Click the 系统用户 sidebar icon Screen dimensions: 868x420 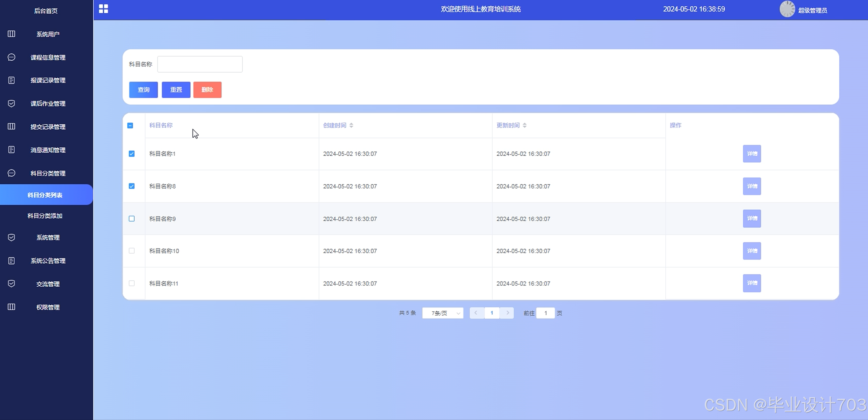point(11,34)
